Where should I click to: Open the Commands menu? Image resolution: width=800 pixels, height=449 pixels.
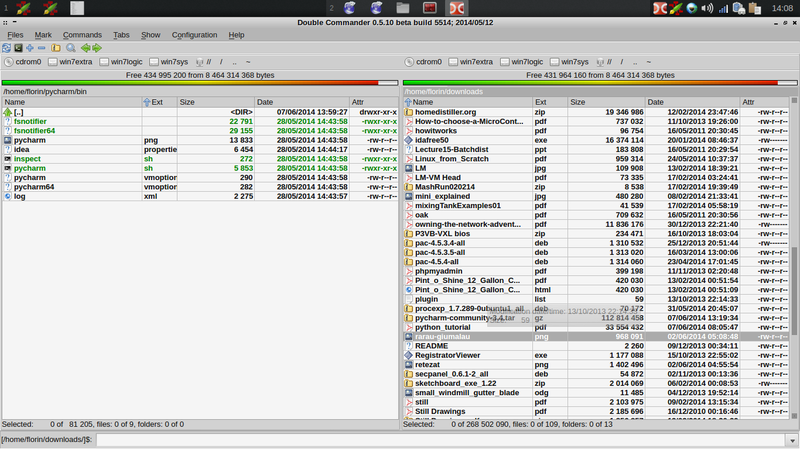(x=82, y=35)
